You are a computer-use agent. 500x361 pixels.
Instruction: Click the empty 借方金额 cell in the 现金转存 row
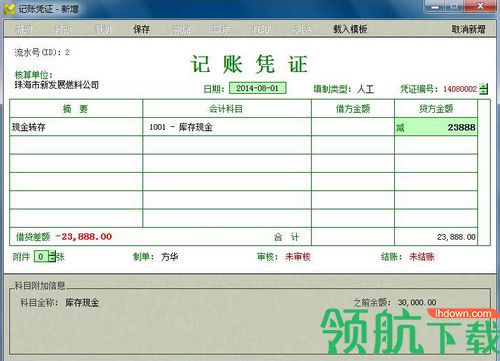pyautogui.click(x=353, y=127)
